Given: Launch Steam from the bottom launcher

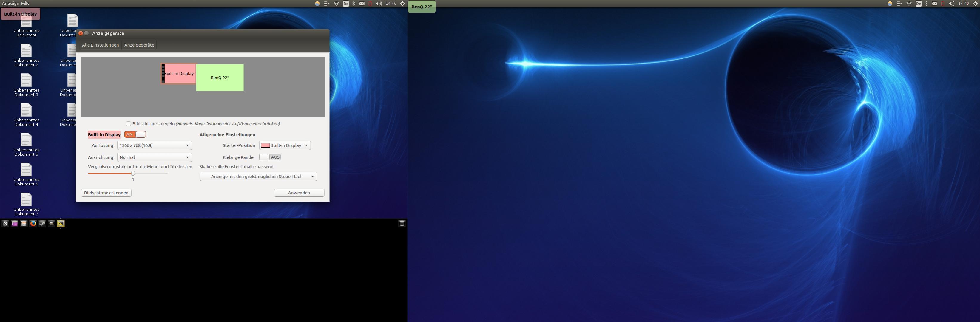Looking at the screenshot, I should (x=42, y=224).
